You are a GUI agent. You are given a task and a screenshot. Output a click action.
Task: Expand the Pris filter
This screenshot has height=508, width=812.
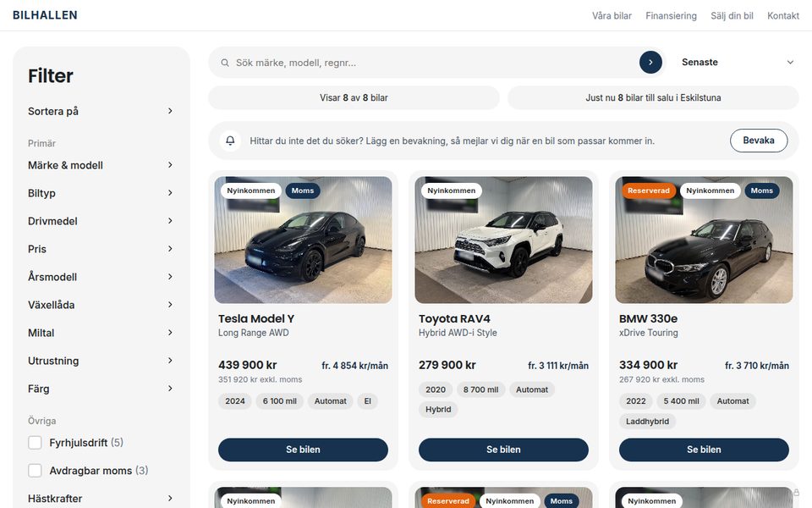click(x=101, y=249)
